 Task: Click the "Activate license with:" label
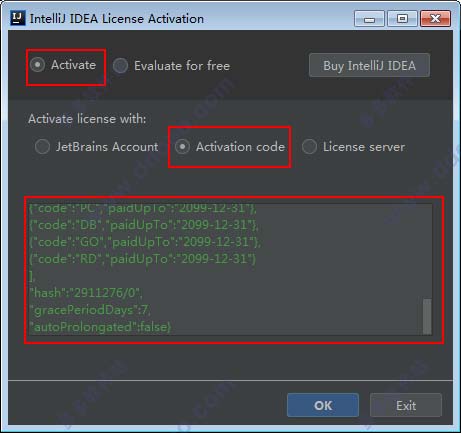tap(87, 119)
